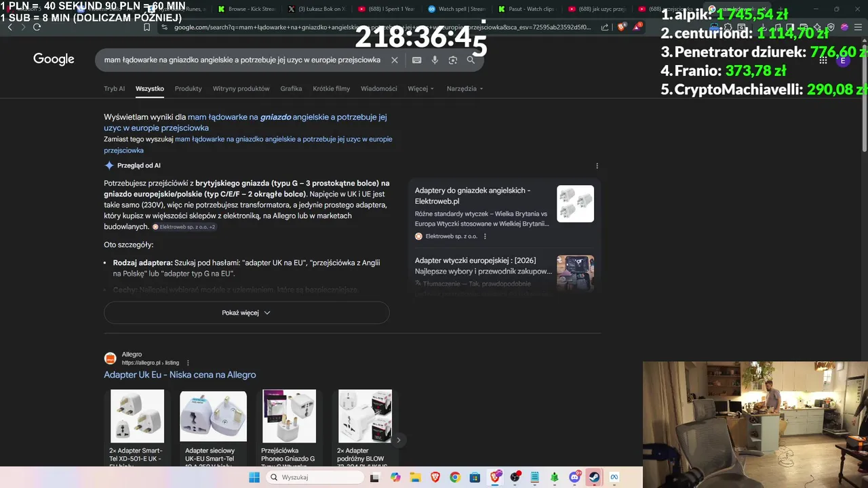This screenshot has width=868, height=488.
Task: Switch to the Wiadomości tab
Action: point(379,89)
